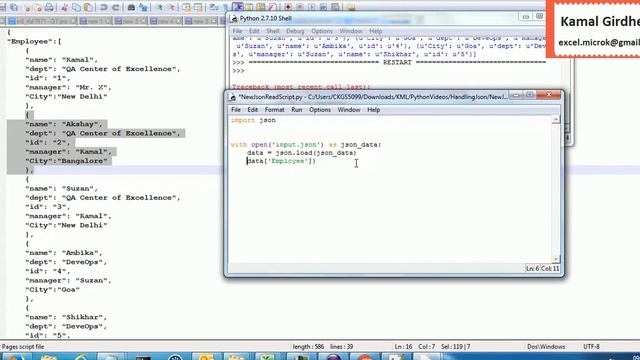The width and height of the screenshot is (640, 360).
Task: Click the "name": "Suzan" line in JSON
Action: point(62,188)
